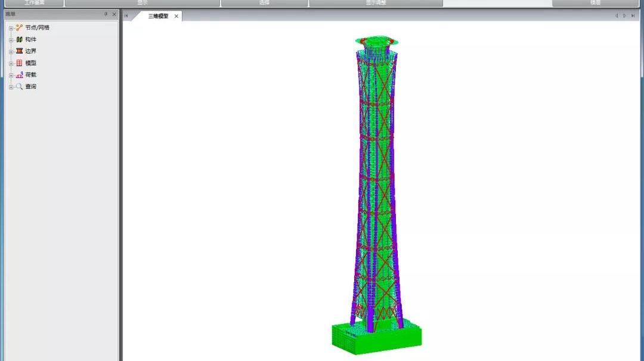Expand the 边界 tree node
Viewport: 644px width, 361px height.
pos(11,52)
